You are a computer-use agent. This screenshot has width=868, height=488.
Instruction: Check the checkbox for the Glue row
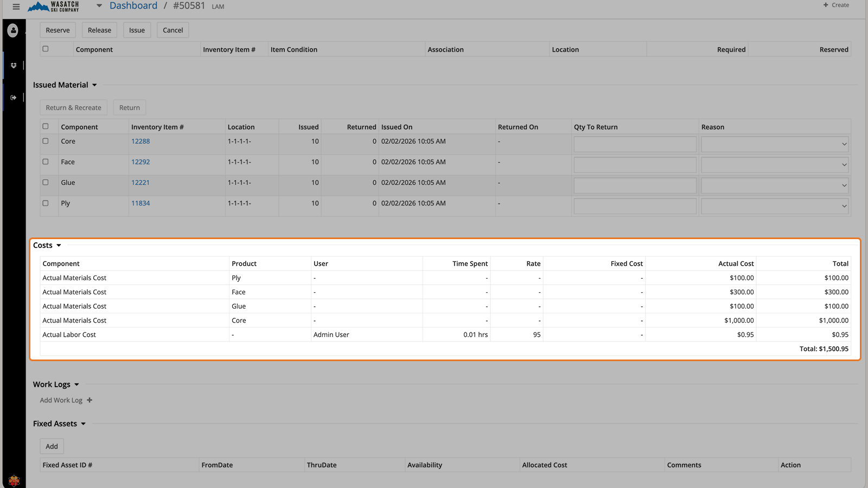tap(46, 183)
